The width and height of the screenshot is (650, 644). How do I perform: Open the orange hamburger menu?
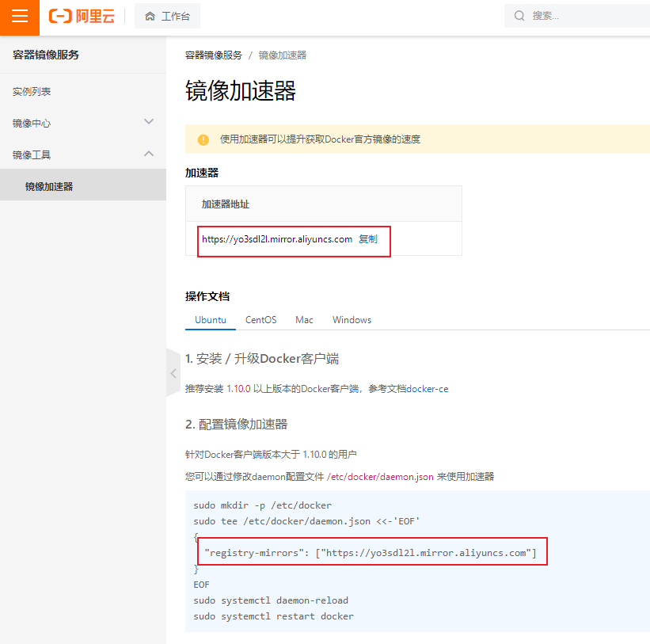20,17
